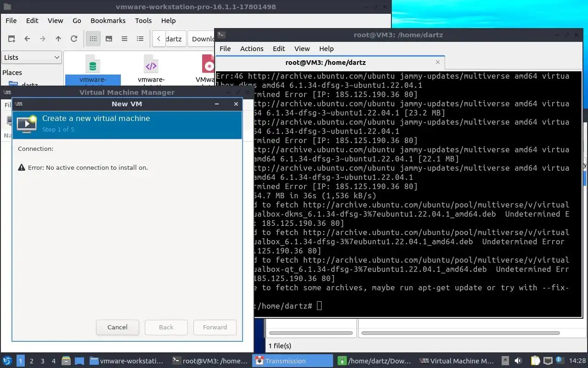This screenshot has height=368, width=588.
Task: Switch to virtual desktop 1
Action: pos(20,361)
